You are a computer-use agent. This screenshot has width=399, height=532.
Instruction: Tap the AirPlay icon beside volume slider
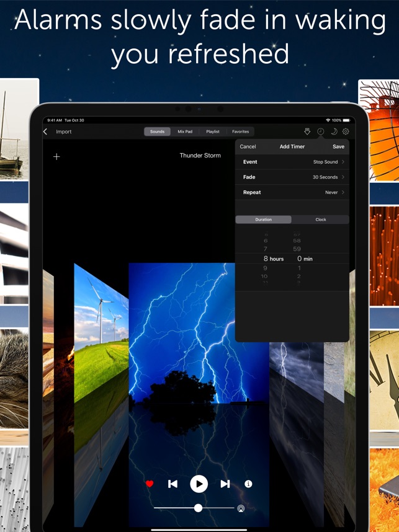[x=241, y=508]
